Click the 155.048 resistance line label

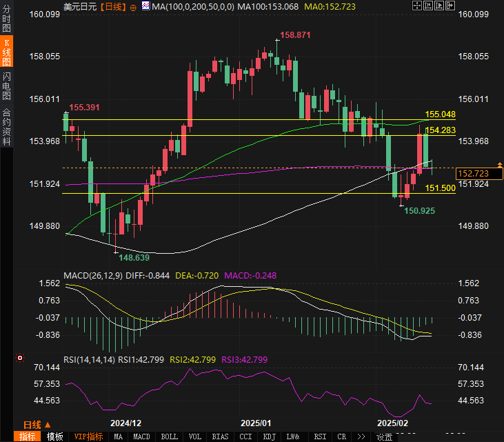point(440,114)
